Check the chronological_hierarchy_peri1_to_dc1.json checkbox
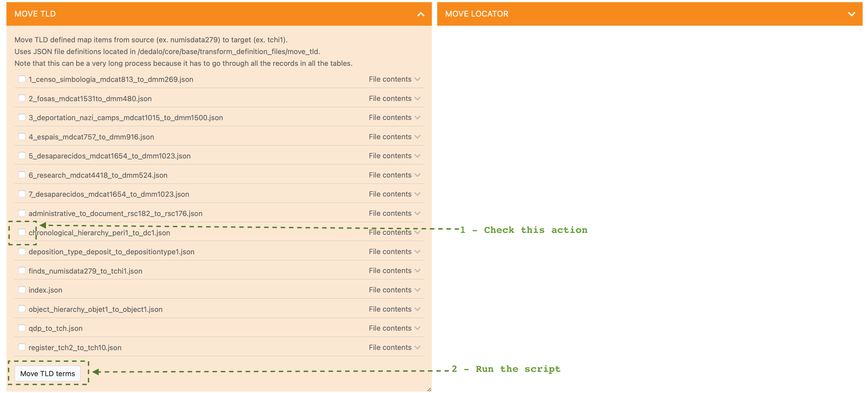The width and height of the screenshot is (868, 393). (x=22, y=232)
